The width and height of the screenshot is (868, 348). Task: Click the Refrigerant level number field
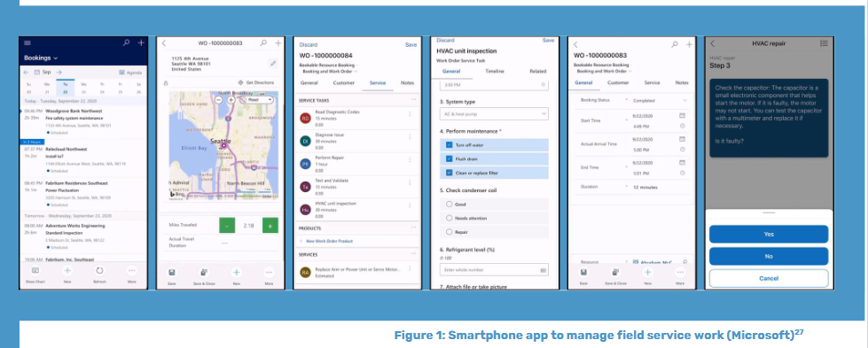click(495, 269)
